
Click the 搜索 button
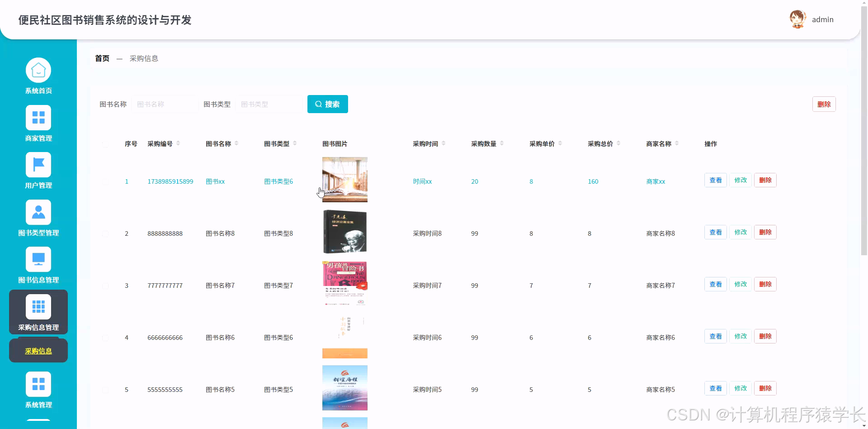pos(328,104)
